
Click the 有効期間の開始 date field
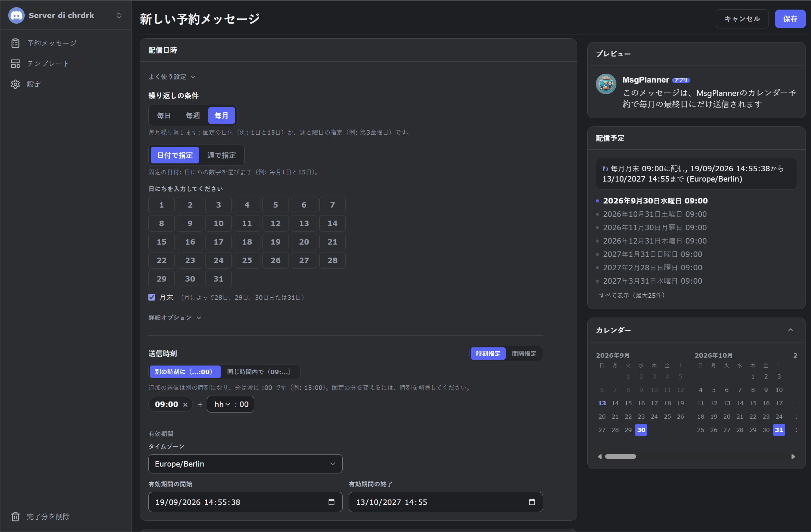pyautogui.click(x=245, y=502)
